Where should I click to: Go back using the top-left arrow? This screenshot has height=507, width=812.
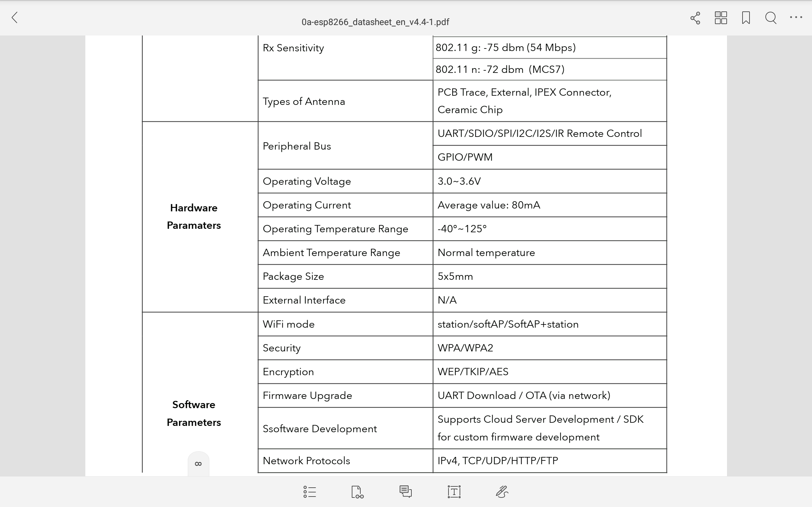click(x=15, y=17)
